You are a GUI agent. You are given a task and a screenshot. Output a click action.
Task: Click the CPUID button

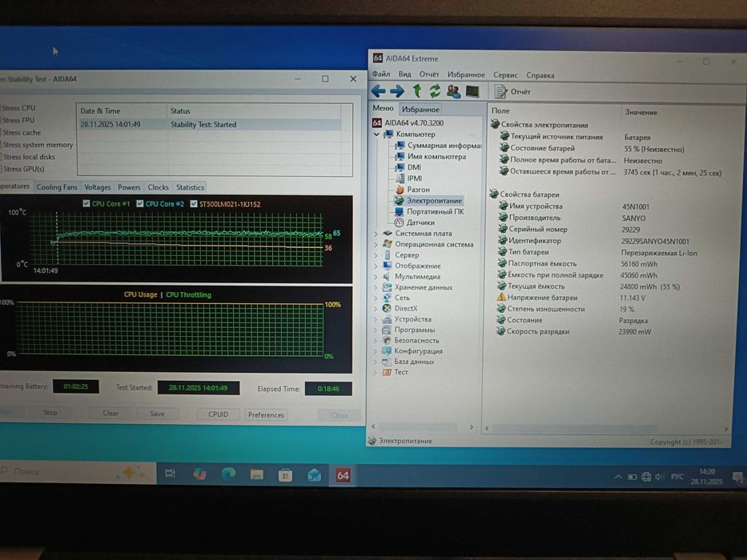(x=218, y=414)
